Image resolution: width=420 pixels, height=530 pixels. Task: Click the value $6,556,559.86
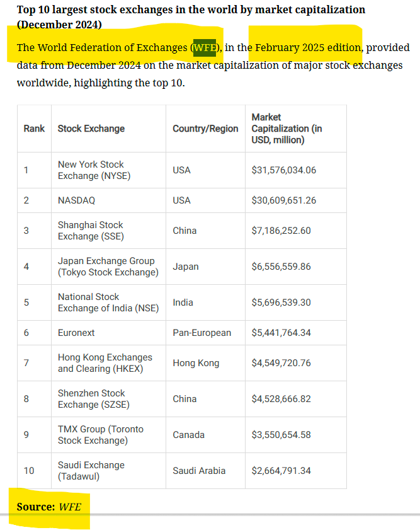click(x=281, y=267)
